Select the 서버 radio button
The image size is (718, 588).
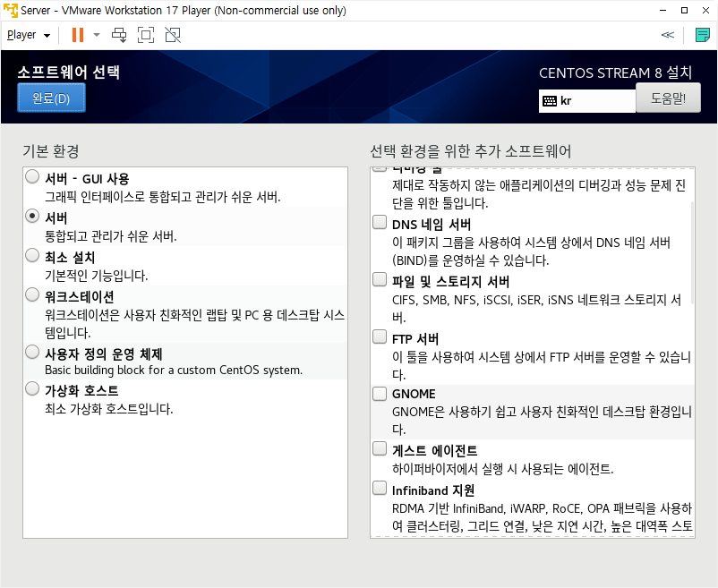click(32, 216)
